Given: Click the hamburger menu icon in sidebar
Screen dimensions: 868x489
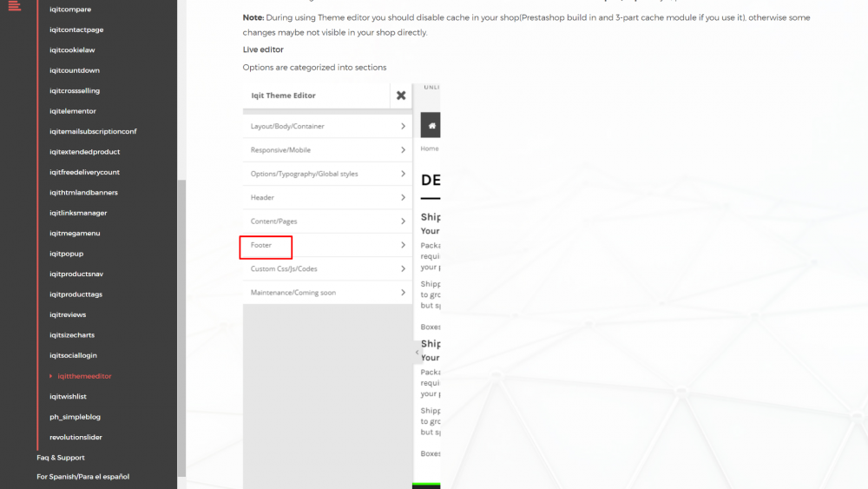Looking at the screenshot, I should coord(15,5).
